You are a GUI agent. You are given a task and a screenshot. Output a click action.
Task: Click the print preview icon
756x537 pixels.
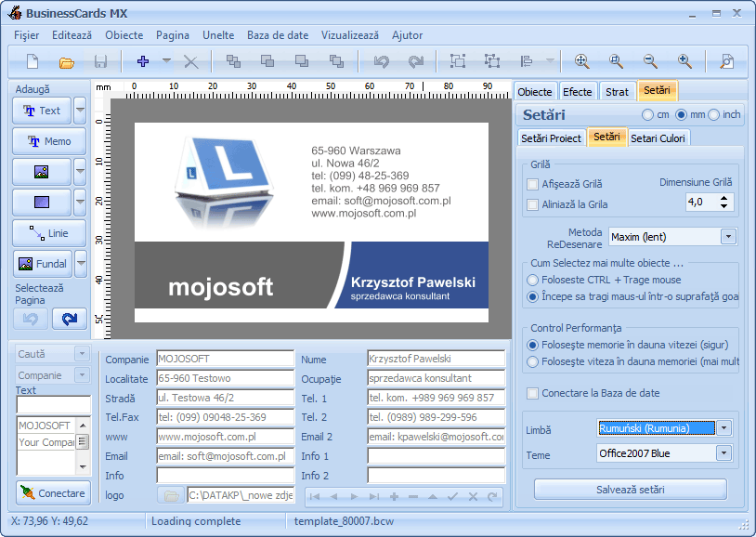point(726,61)
